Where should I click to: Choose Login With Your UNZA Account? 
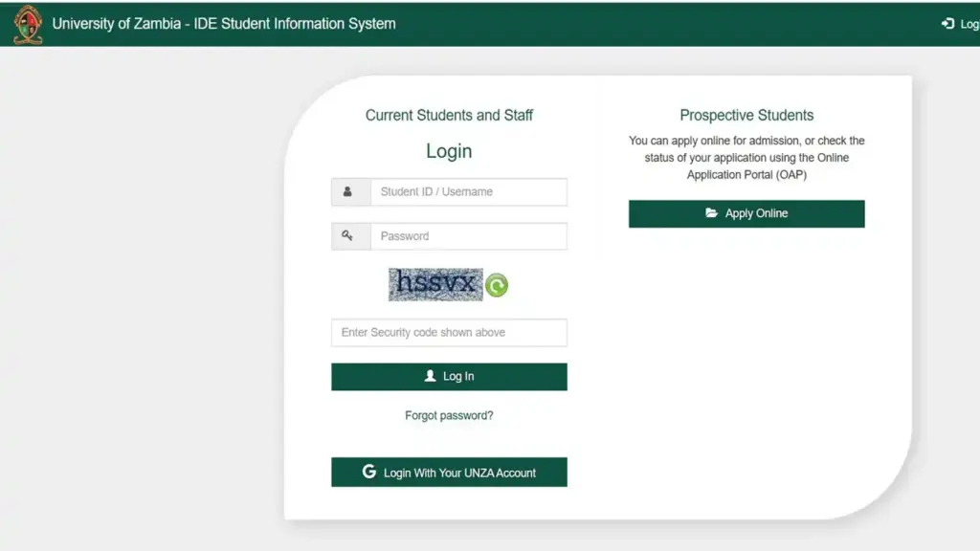(x=450, y=473)
